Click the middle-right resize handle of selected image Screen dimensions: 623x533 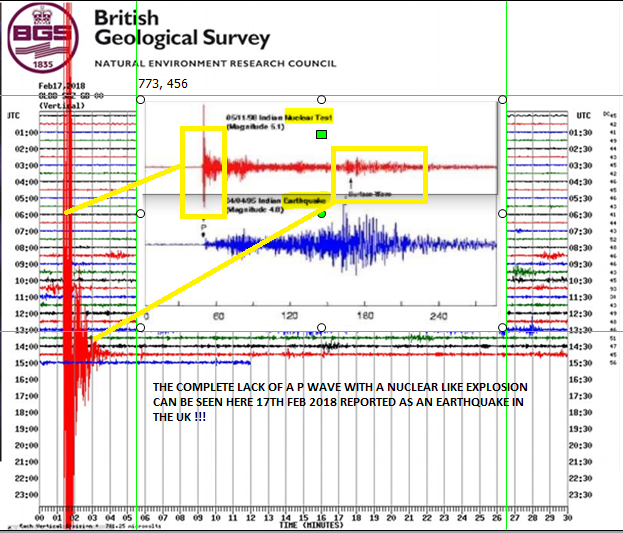pos(502,214)
